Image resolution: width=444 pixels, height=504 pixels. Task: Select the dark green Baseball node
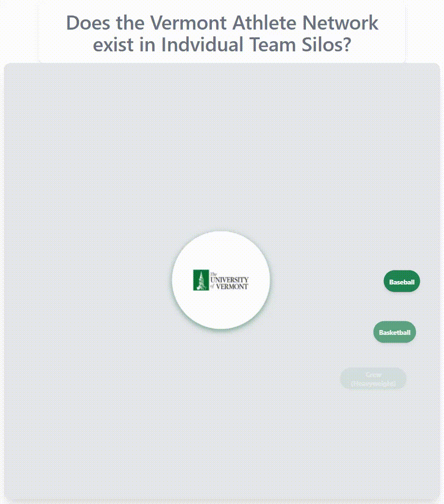pyautogui.click(x=402, y=282)
